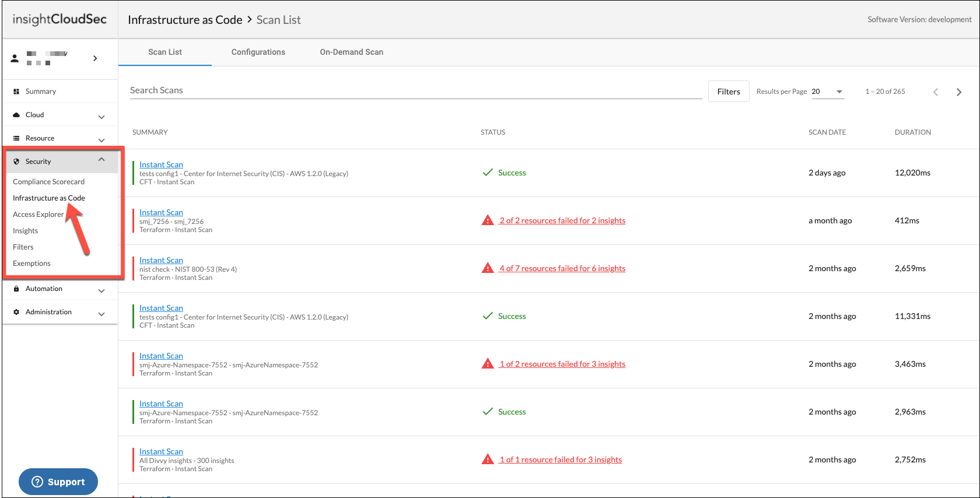Click the Filters button
The width and height of the screenshot is (980, 498).
pos(729,92)
